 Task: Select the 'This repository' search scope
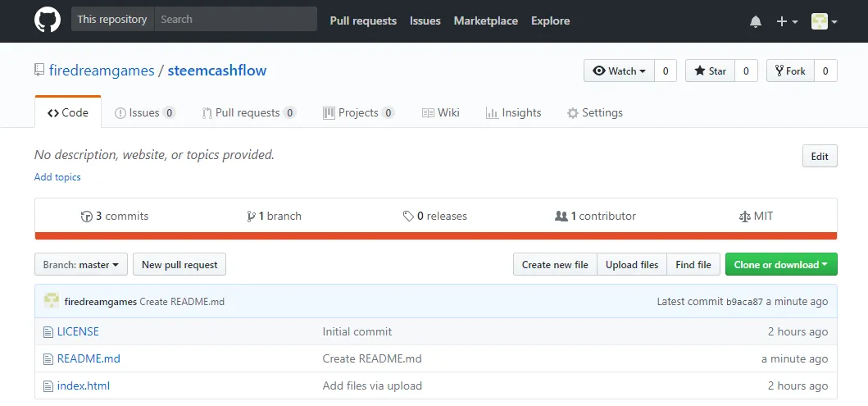coord(112,20)
